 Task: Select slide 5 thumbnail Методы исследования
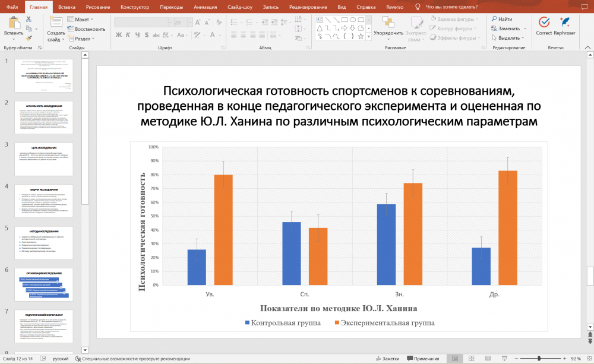[43, 242]
